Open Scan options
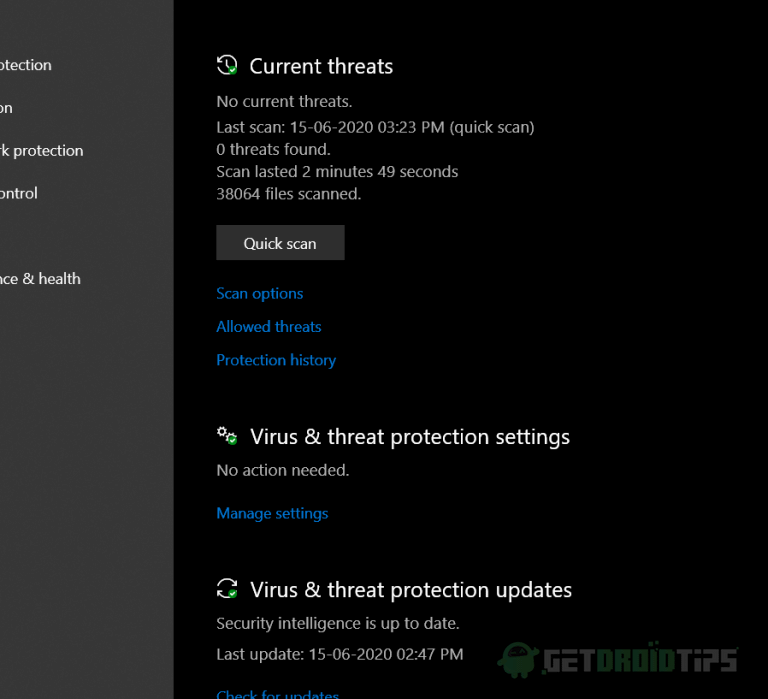This screenshot has width=768, height=699. point(260,294)
